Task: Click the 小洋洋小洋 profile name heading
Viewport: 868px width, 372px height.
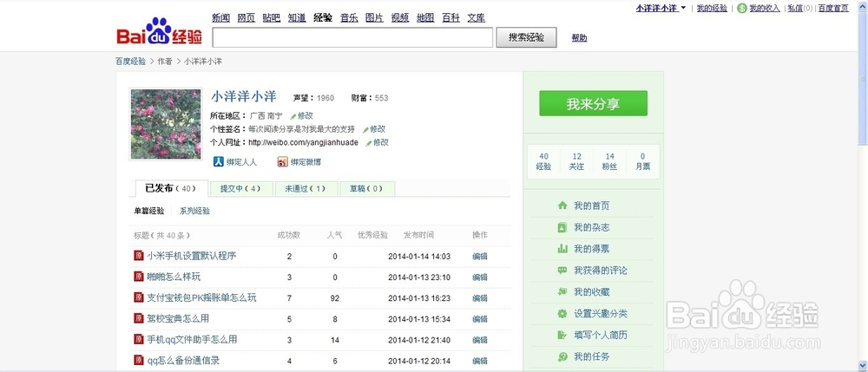Action: [x=244, y=96]
